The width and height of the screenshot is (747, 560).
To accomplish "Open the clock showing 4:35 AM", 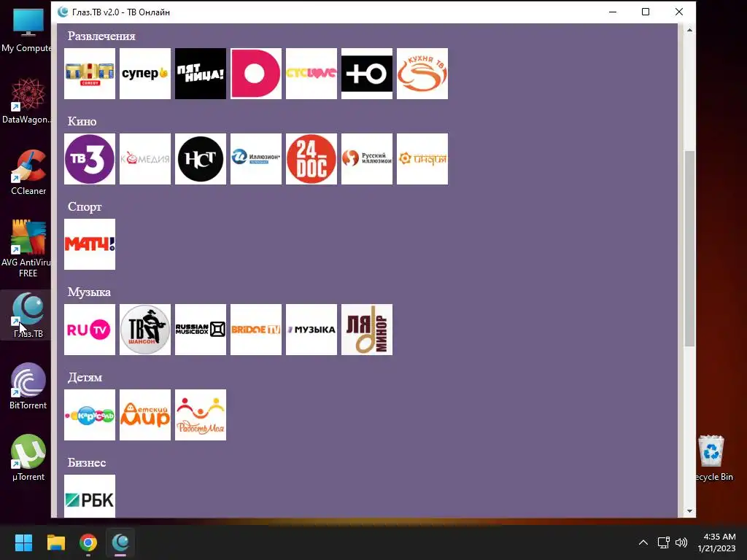I will coord(716,542).
